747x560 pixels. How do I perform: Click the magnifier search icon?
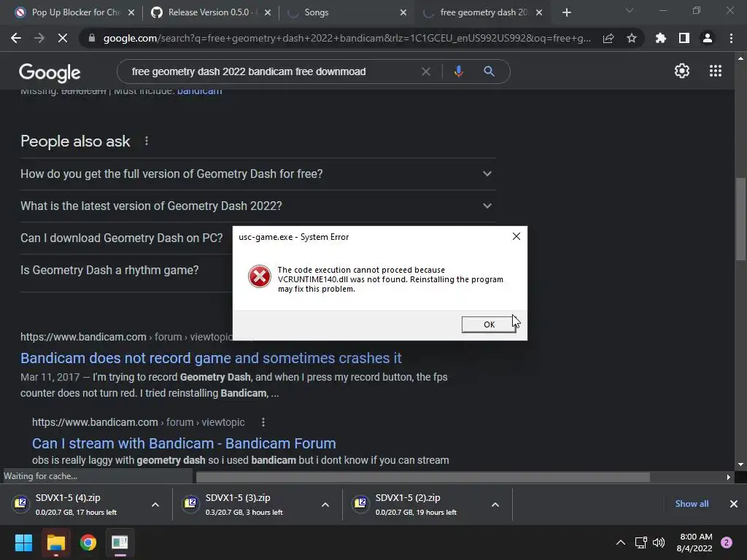[489, 71]
